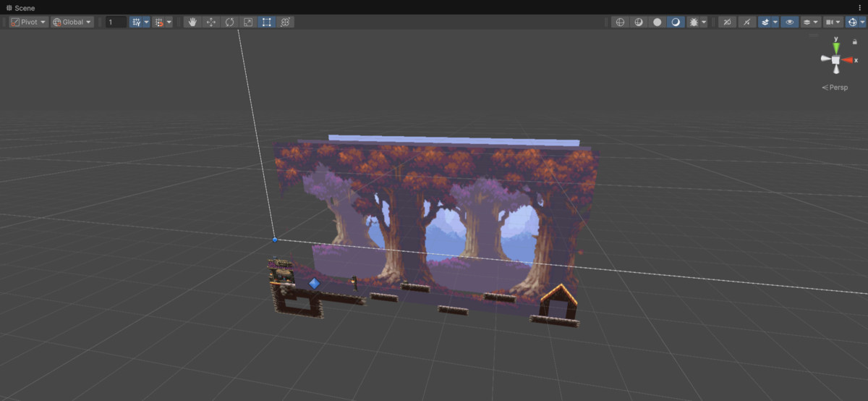Viewport: 868px width, 401px height.
Task: Toggle hidden objects visibility eye icon
Action: 790,22
